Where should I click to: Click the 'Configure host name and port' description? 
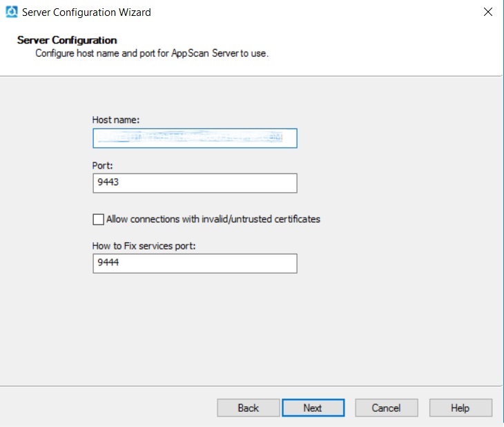(152, 53)
